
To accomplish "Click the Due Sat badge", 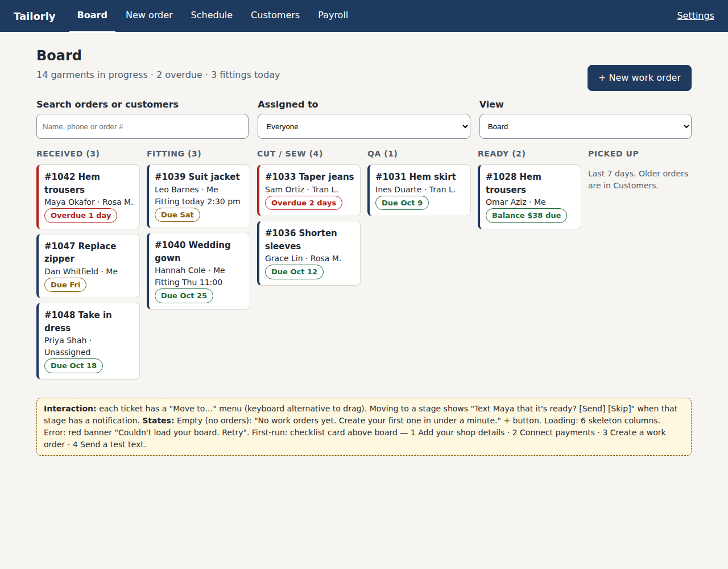I will click(177, 215).
